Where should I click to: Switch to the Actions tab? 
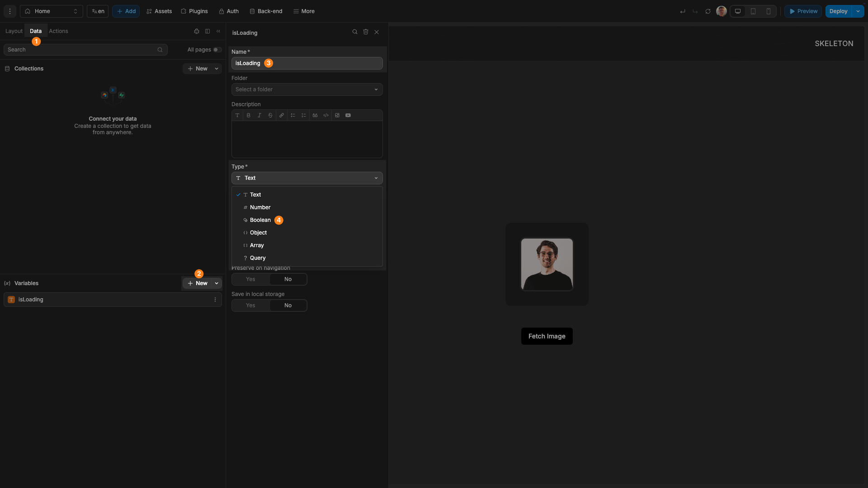[58, 31]
